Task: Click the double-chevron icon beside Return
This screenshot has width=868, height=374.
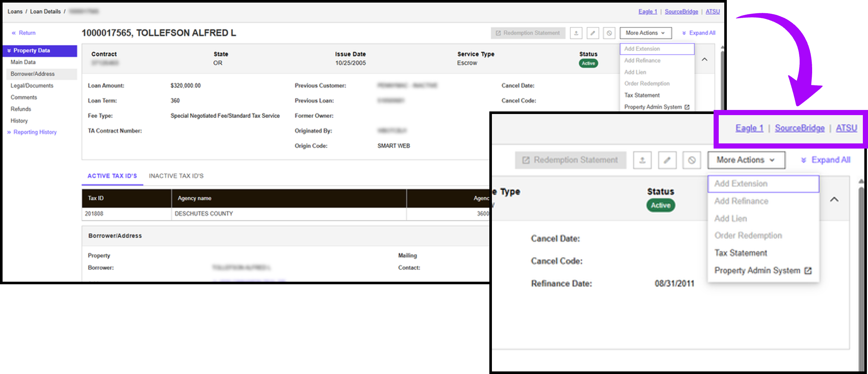Action: tap(14, 33)
